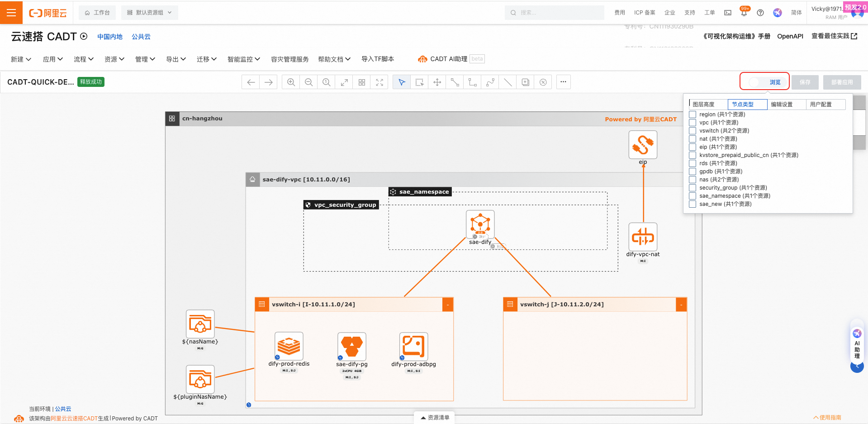868x424 pixels.
Task: Click the diagonal expand arrows icon
Action: (x=344, y=82)
